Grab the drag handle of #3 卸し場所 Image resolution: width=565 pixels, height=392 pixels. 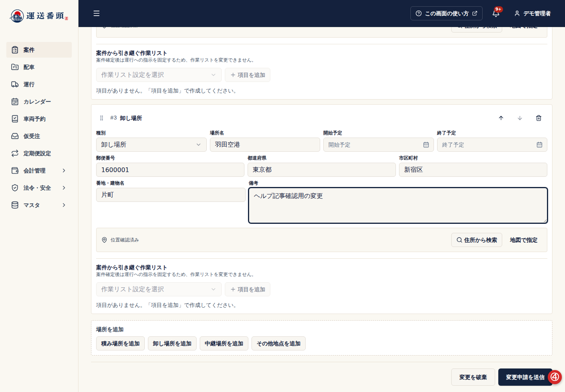[102, 118]
